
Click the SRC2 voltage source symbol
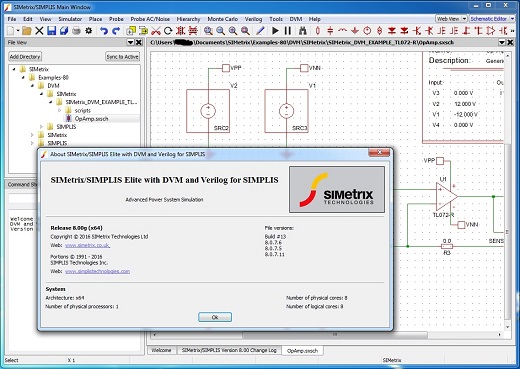click(x=208, y=111)
